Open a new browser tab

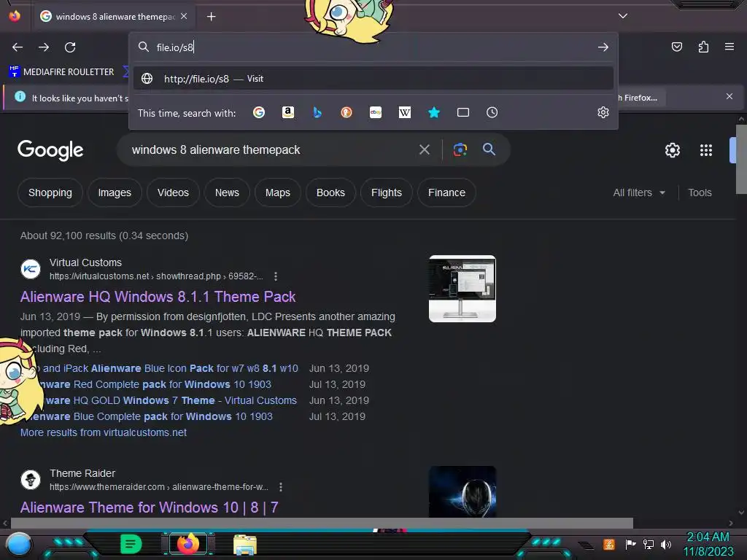211,17
